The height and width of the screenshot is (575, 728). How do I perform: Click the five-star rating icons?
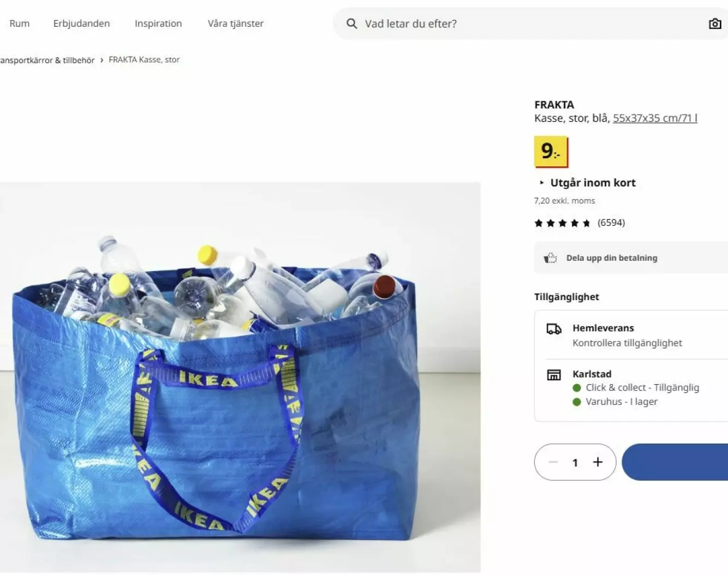click(562, 223)
